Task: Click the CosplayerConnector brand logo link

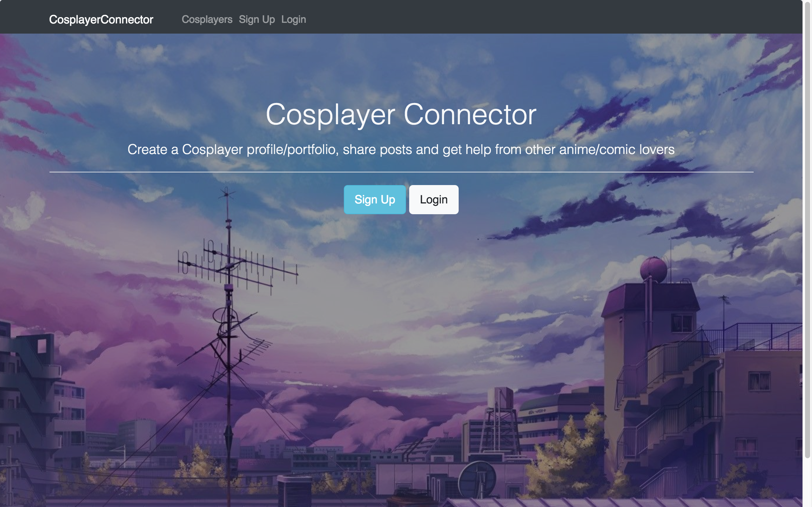Action: coord(101,19)
